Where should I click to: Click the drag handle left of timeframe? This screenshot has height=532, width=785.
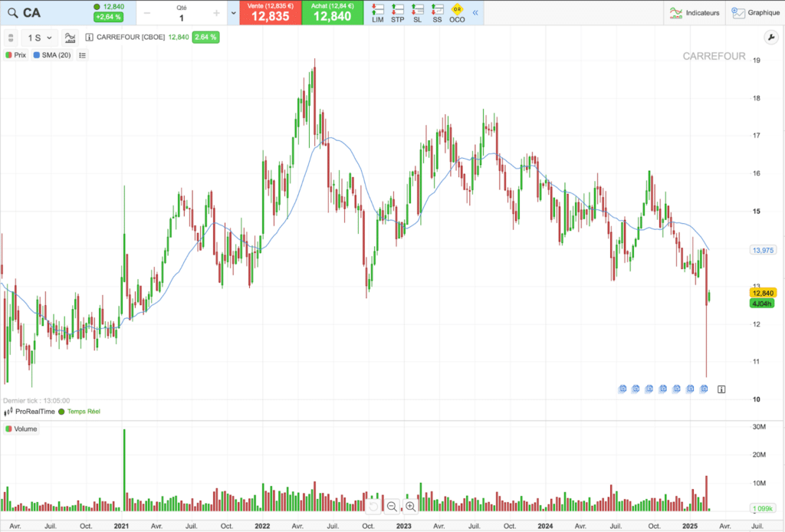11,38
